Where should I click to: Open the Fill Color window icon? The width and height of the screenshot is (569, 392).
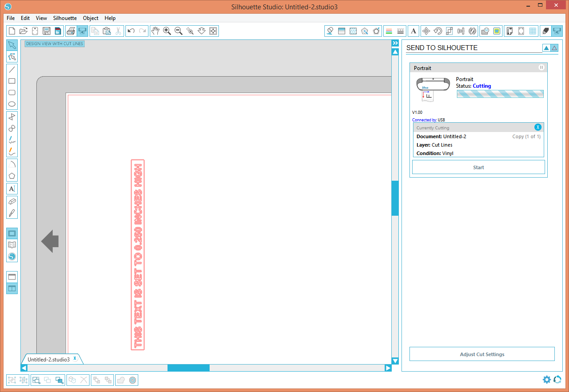tap(330, 31)
